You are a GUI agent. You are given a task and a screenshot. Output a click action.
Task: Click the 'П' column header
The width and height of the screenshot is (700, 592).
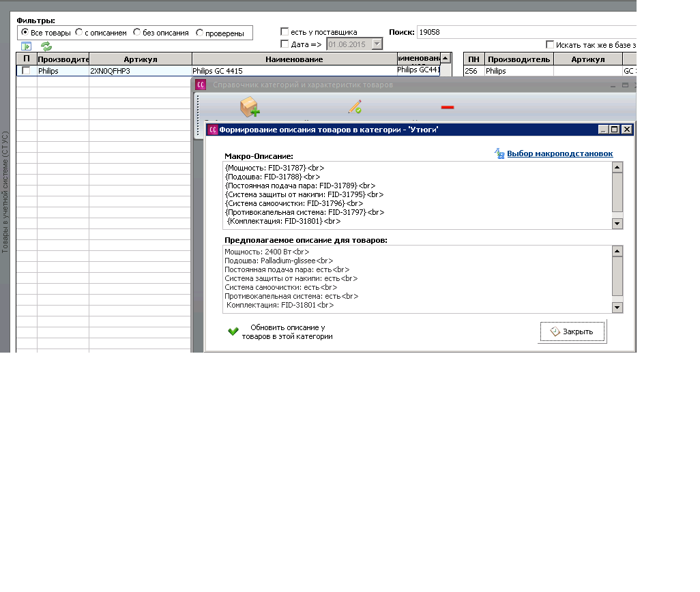coord(27,59)
